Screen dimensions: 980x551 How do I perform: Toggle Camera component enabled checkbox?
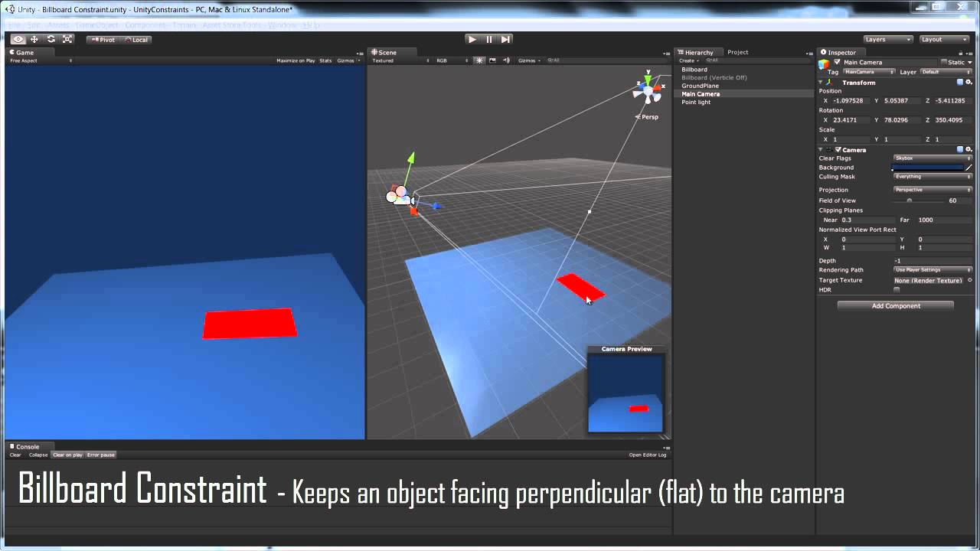coord(838,150)
